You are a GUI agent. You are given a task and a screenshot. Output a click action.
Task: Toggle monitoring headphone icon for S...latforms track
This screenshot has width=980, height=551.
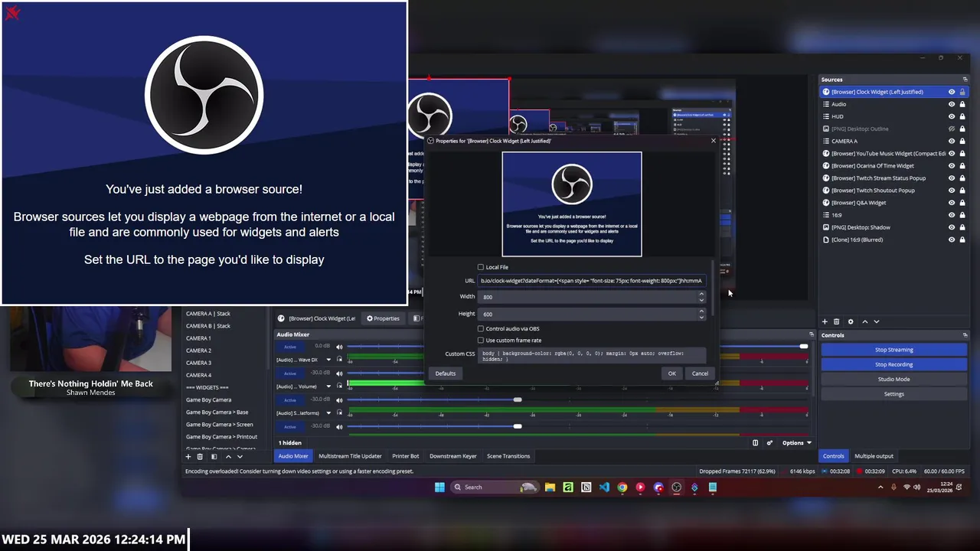click(339, 413)
